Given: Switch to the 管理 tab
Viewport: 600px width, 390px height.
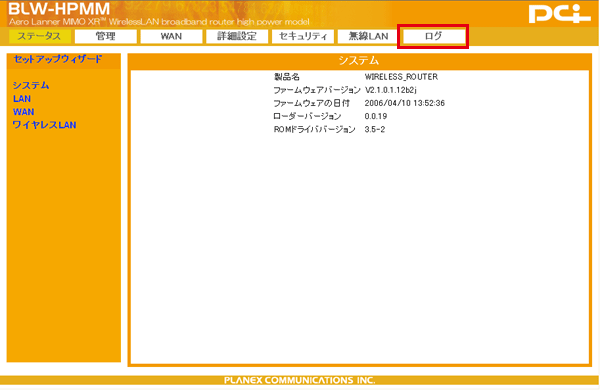Looking at the screenshot, I should tap(106, 36).
